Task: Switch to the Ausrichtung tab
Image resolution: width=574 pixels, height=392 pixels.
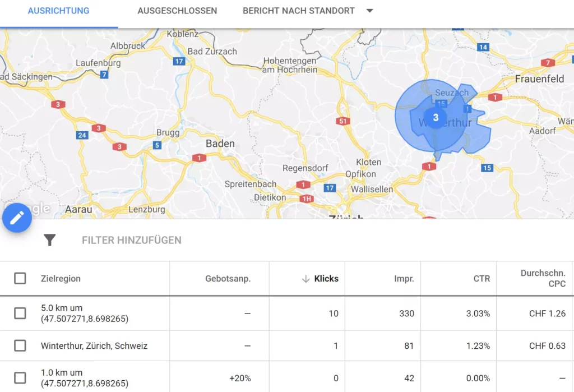Action: coord(58,11)
